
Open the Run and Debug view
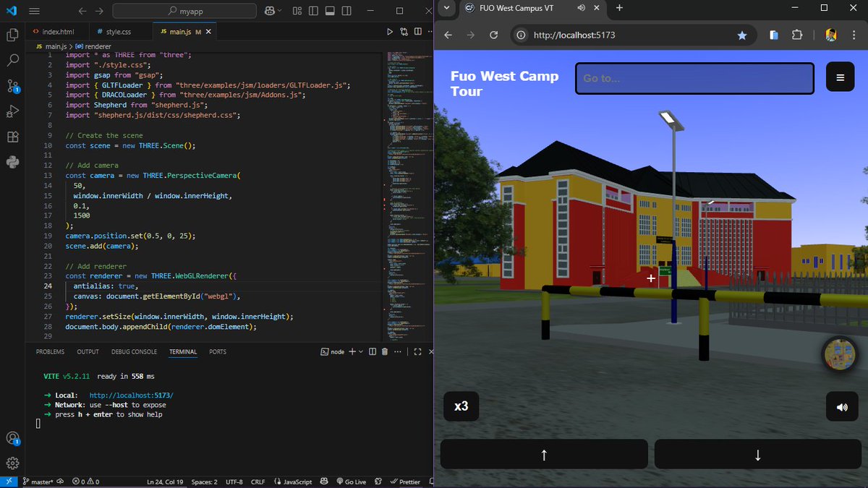point(12,111)
